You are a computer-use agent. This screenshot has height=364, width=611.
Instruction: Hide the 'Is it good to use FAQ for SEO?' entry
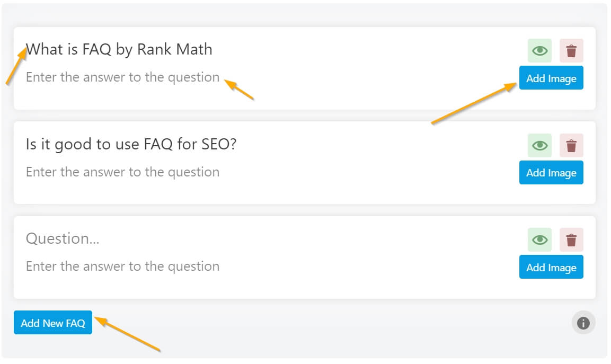point(539,145)
